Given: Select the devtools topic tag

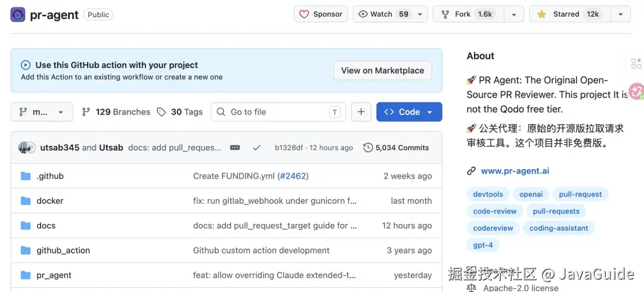Looking at the screenshot, I should [488, 194].
